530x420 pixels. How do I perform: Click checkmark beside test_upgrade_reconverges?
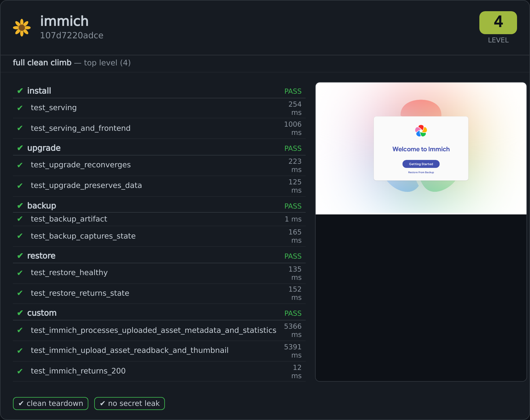(20, 165)
